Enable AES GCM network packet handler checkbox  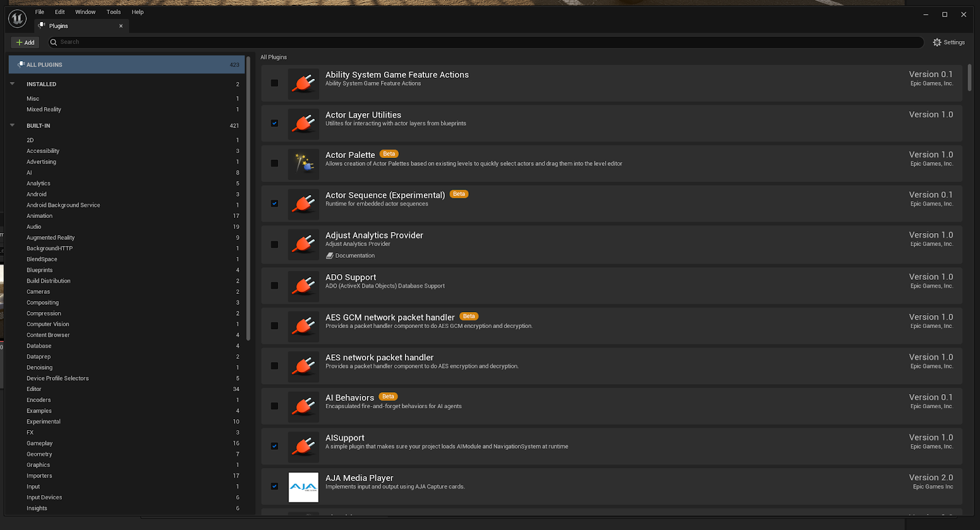[274, 326]
